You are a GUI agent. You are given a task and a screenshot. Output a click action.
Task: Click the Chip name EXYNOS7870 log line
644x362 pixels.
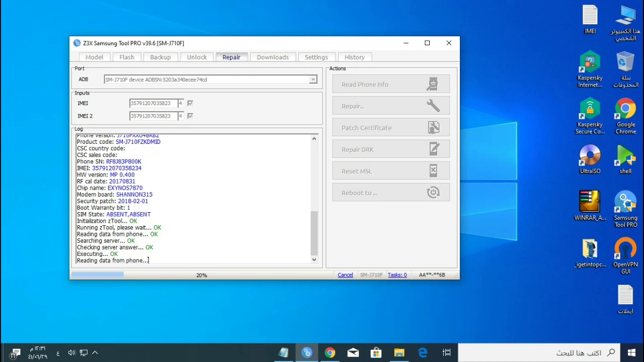click(110, 188)
